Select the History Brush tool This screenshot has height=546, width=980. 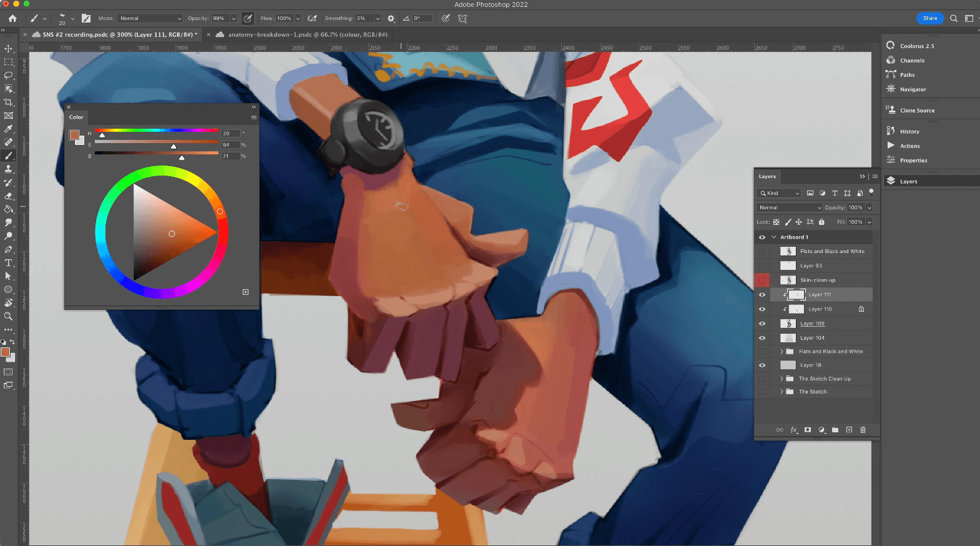(x=9, y=182)
